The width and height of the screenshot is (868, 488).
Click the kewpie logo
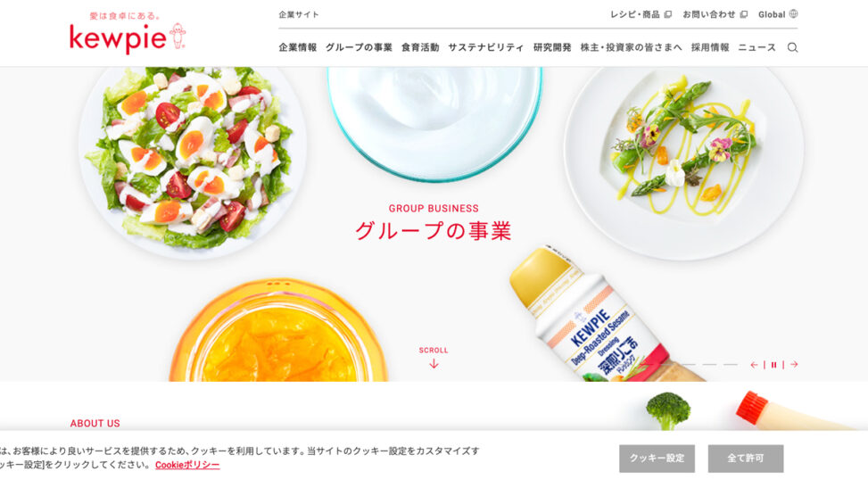[x=128, y=33]
